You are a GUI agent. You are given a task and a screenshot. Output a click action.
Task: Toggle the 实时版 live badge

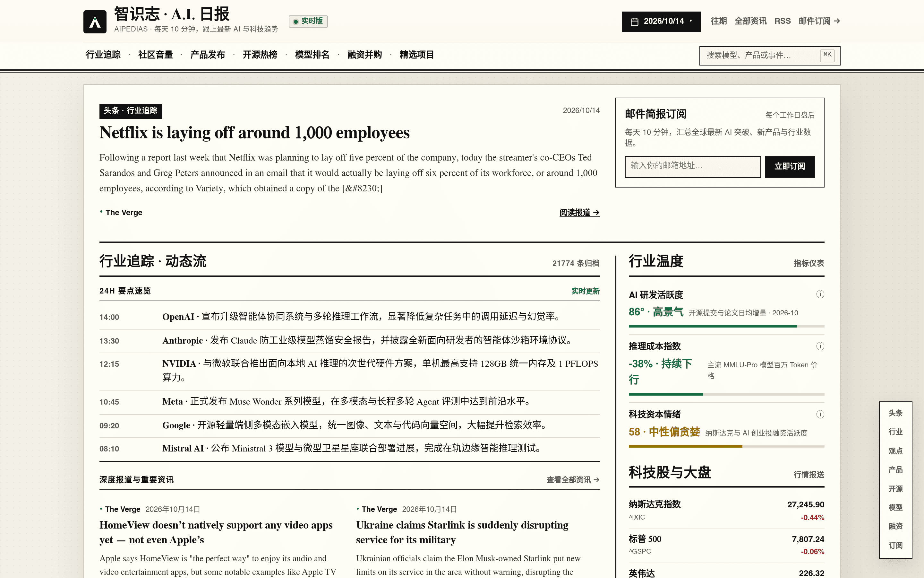coord(308,21)
